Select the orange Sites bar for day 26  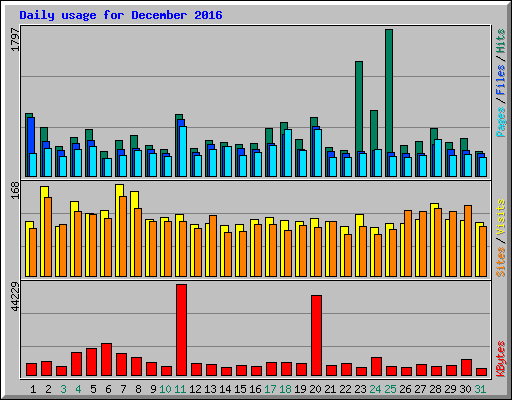click(x=408, y=243)
